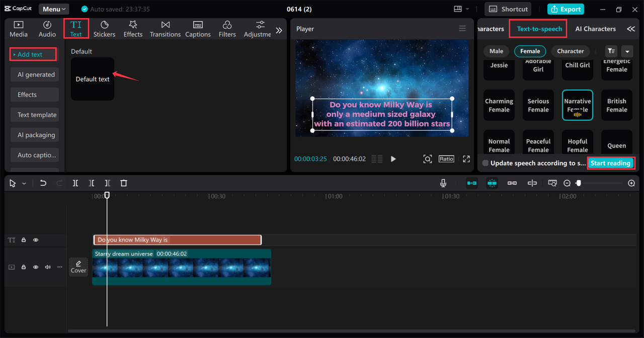Pick the Chill Girl voice
The image size is (644, 338).
[x=578, y=69]
